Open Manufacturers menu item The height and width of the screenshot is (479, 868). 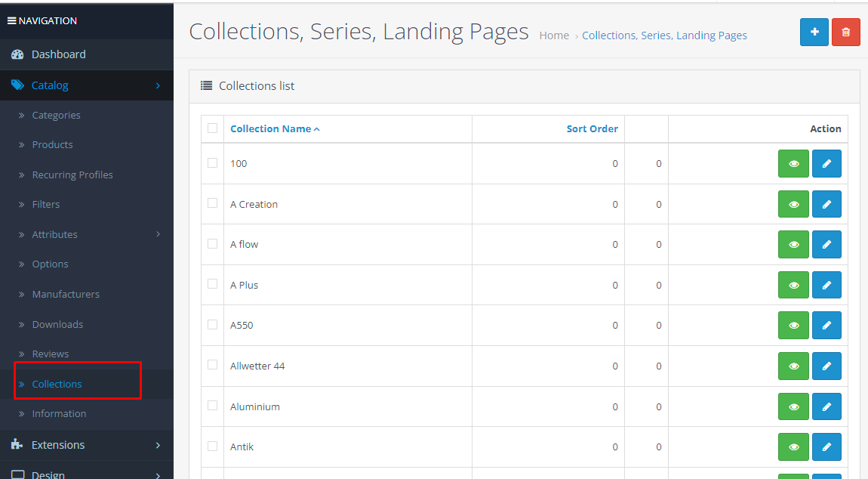(x=66, y=295)
